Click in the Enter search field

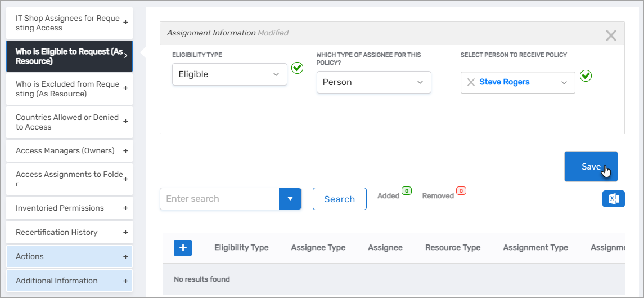(219, 199)
